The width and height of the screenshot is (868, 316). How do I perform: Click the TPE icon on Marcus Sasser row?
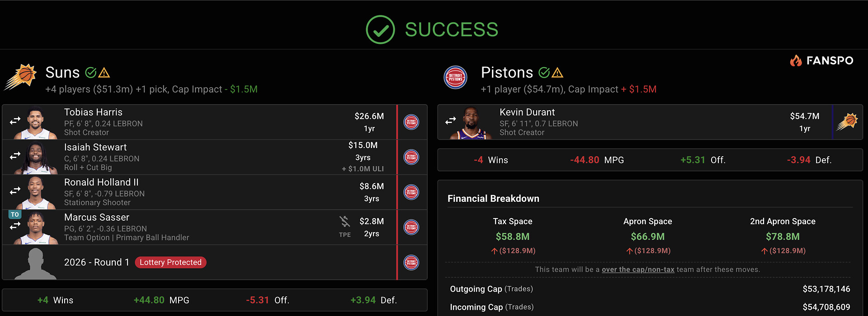(345, 226)
